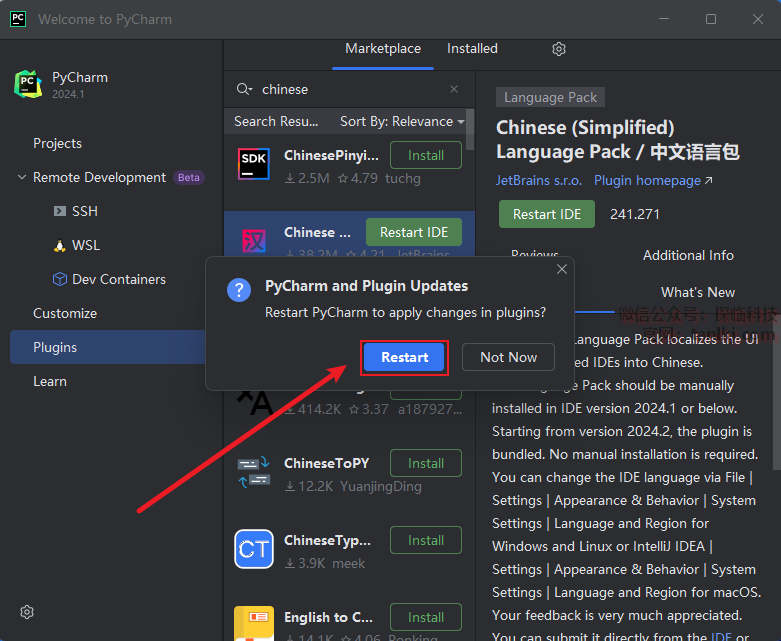Collapse the Remote Development tree
The width and height of the screenshot is (781, 641).
pos(22,178)
